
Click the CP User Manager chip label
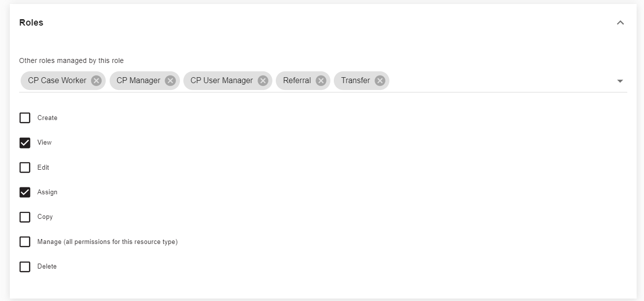pyautogui.click(x=222, y=81)
